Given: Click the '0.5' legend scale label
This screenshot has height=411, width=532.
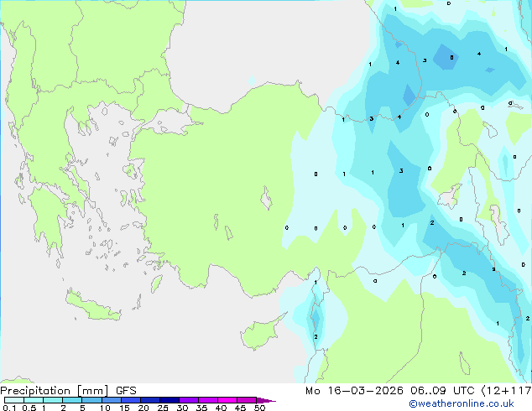Looking at the screenshot, I should (29, 408).
